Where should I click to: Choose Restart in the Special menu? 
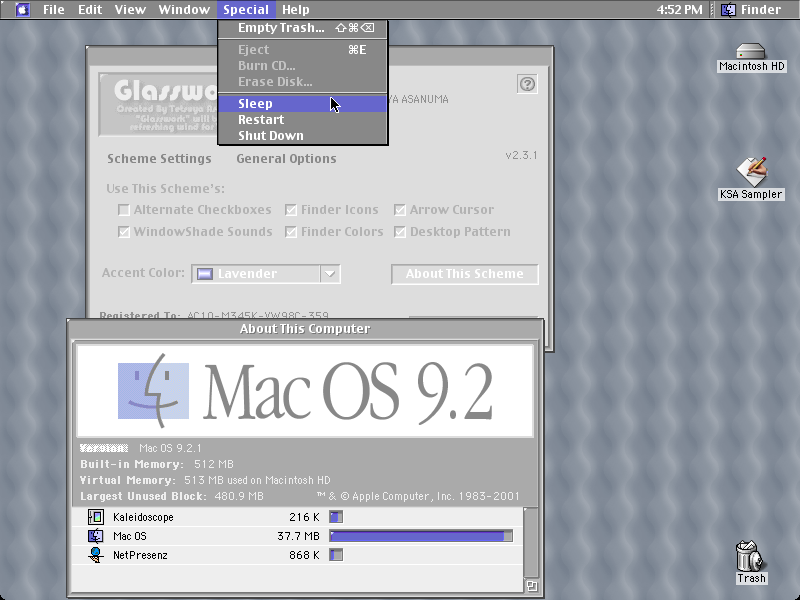[303, 119]
